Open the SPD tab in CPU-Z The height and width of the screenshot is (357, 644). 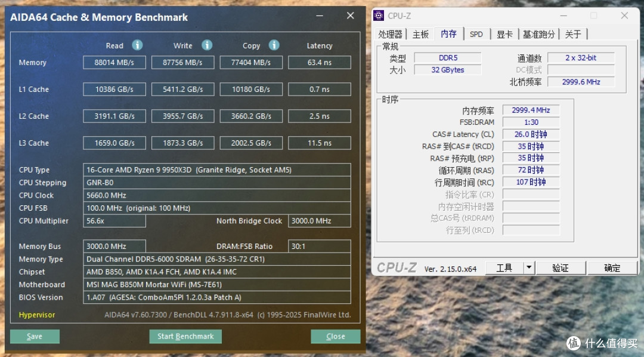476,34
